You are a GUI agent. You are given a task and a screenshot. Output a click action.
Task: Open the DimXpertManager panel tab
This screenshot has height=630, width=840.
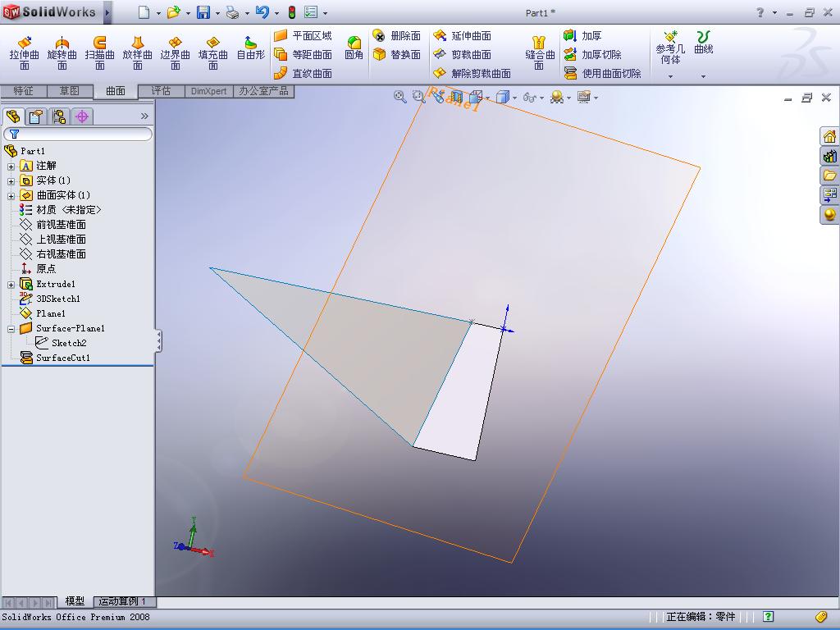[82, 116]
